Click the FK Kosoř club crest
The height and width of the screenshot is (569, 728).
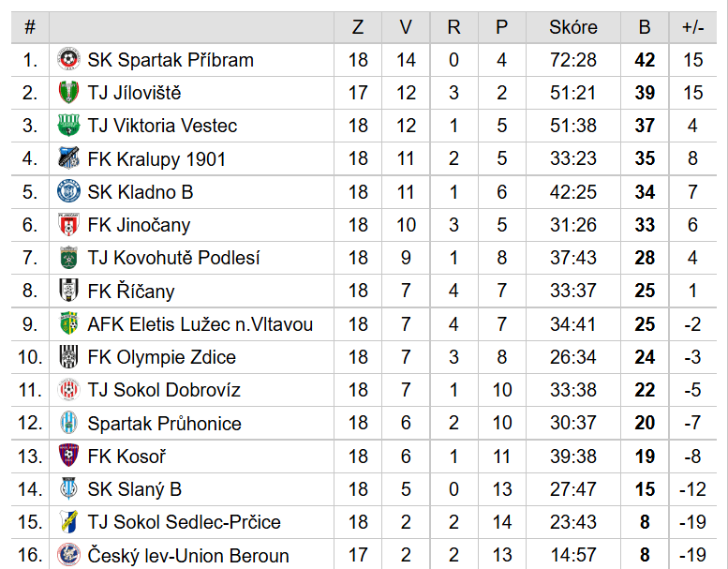68,456
